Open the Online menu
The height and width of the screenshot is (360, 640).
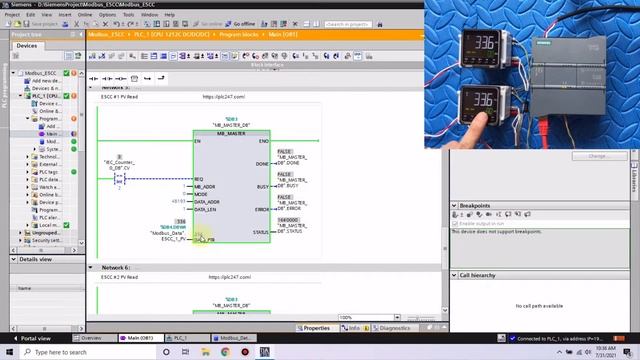85,15
